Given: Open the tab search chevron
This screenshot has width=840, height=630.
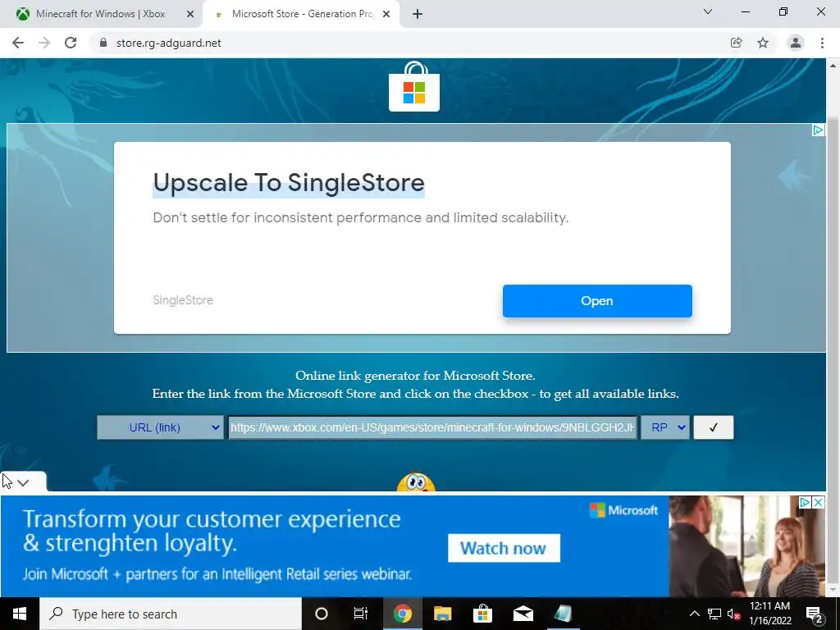Looking at the screenshot, I should click(x=708, y=11).
